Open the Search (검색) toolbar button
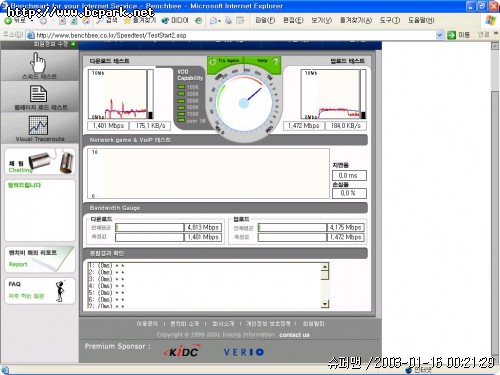Screen dimensions: 500x375 (x=106, y=21)
